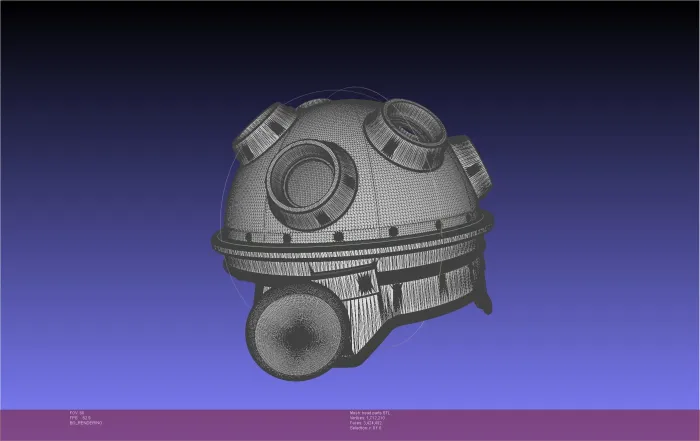
Task: Click the empty dark background above the helmet
Action: click(350, 40)
